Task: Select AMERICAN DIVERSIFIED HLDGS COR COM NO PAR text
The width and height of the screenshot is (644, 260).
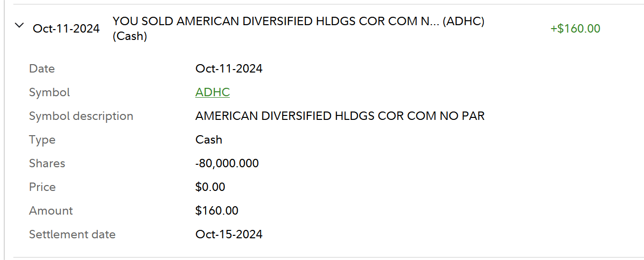Action: 340,116
